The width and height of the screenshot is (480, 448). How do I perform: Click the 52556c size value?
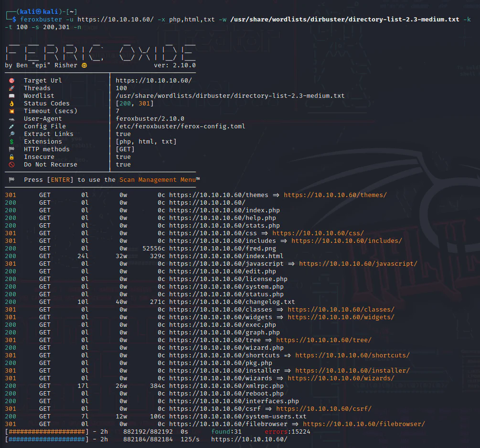(x=154, y=248)
